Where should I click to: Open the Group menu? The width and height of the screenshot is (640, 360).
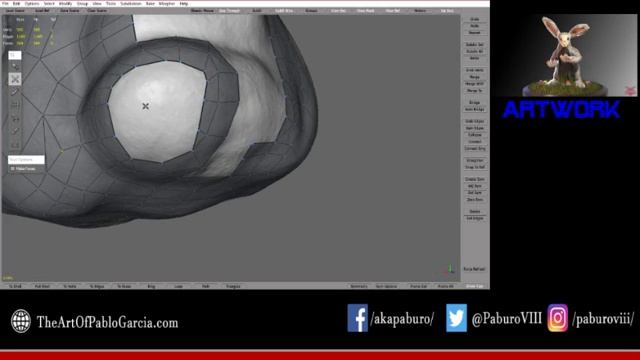[82, 3]
